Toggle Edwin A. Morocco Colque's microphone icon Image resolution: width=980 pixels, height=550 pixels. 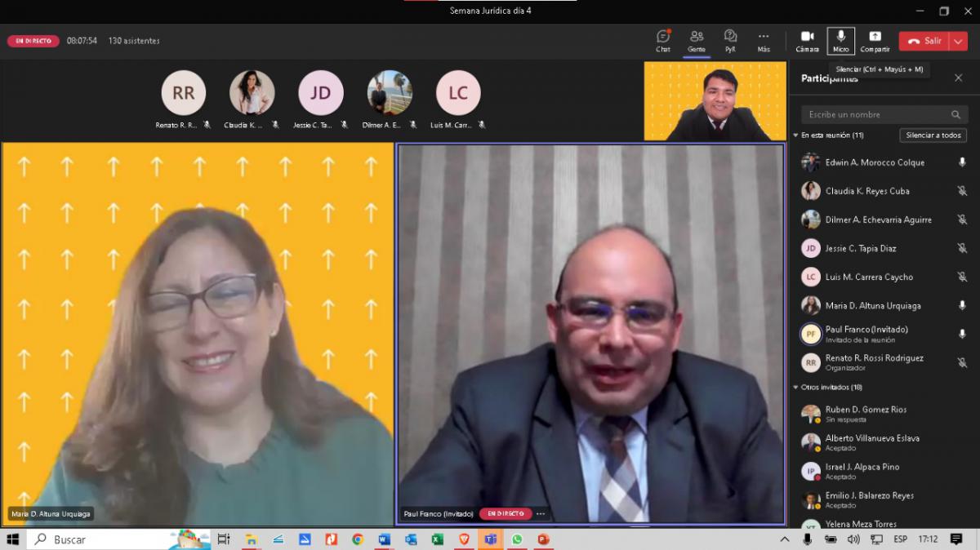coord(962,162)
